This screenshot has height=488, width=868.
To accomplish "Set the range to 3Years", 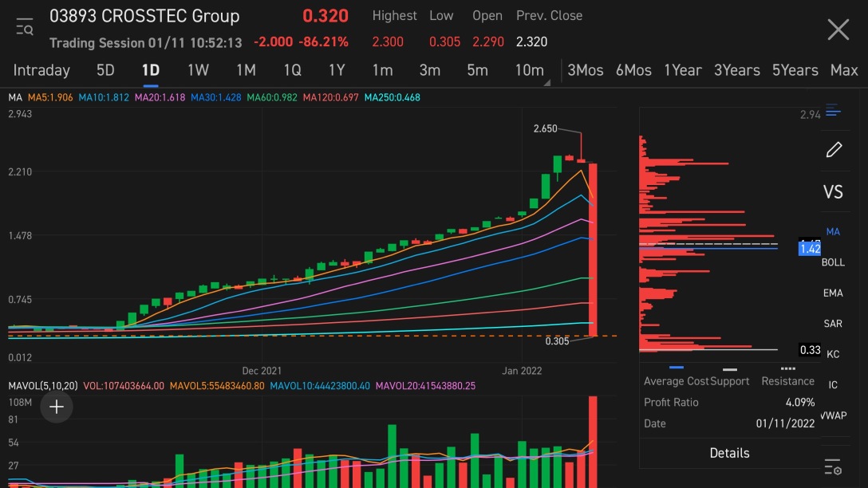I will [x=737, y=70].
